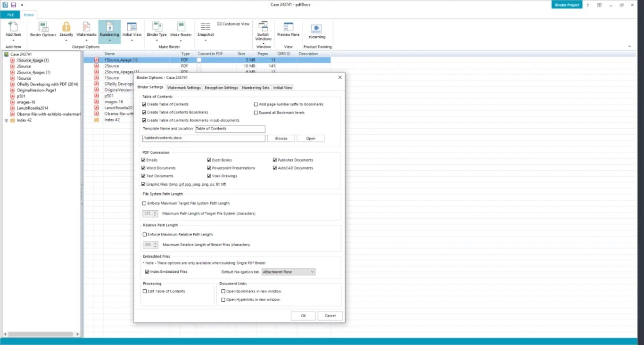Click the tableofcontents.docx path field
This screenshot has height=345, width=644.
[x=204, y=139]
